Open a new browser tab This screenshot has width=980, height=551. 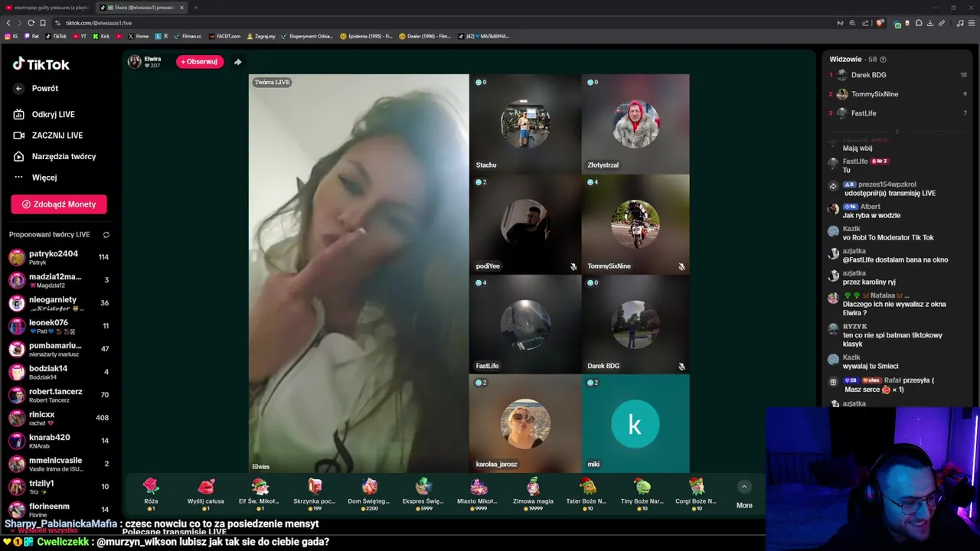pyautogui.click(x=195, y=8)
